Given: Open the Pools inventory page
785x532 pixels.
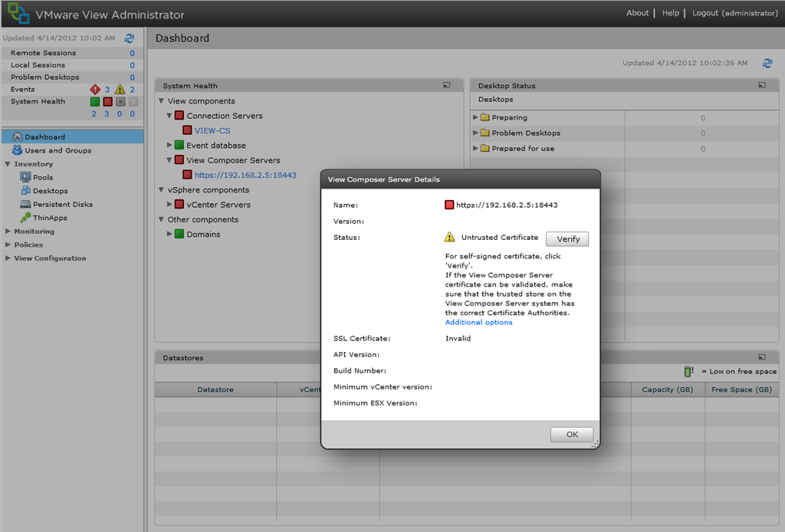Looking at the screenshot, I should pyautogui.click(x=43, y=178).
